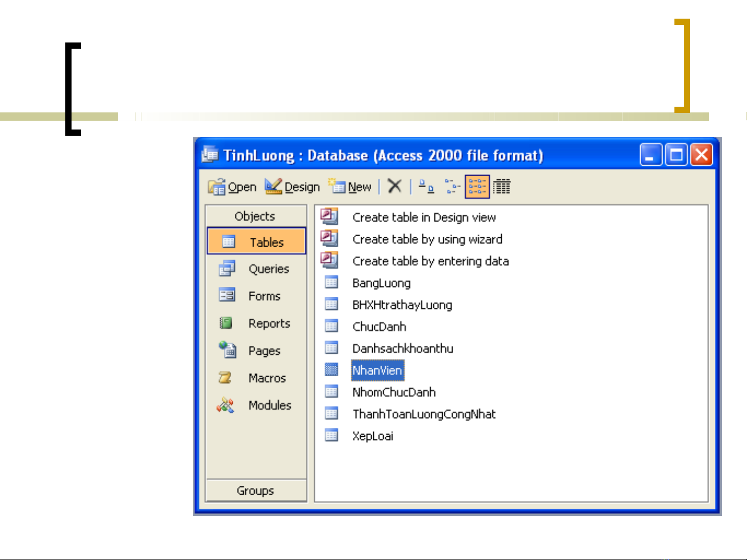
Task: Click the Delete (X) toolbar icon
Action: pyautogui.click(x=394, y=186)
